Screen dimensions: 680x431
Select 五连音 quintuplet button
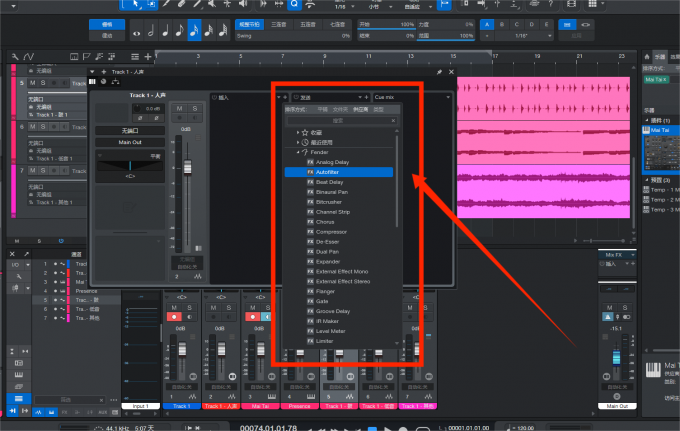pyautogui.click(x=308, y=25)
